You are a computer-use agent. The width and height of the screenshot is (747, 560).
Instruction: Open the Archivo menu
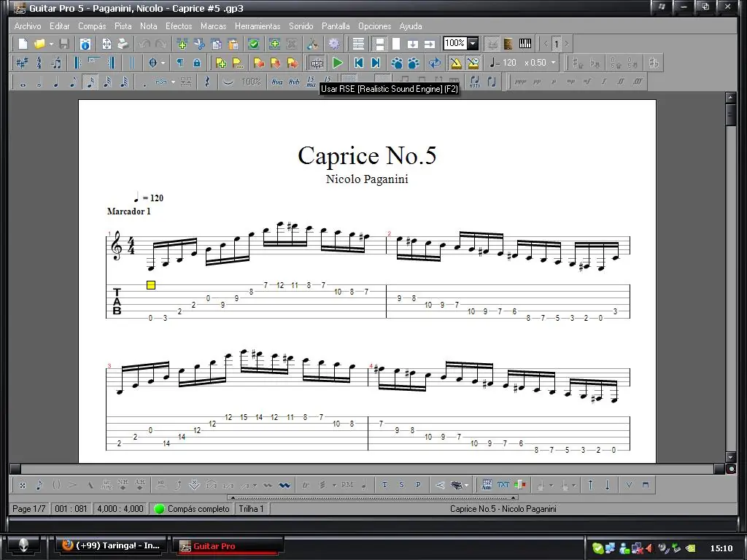28,26
